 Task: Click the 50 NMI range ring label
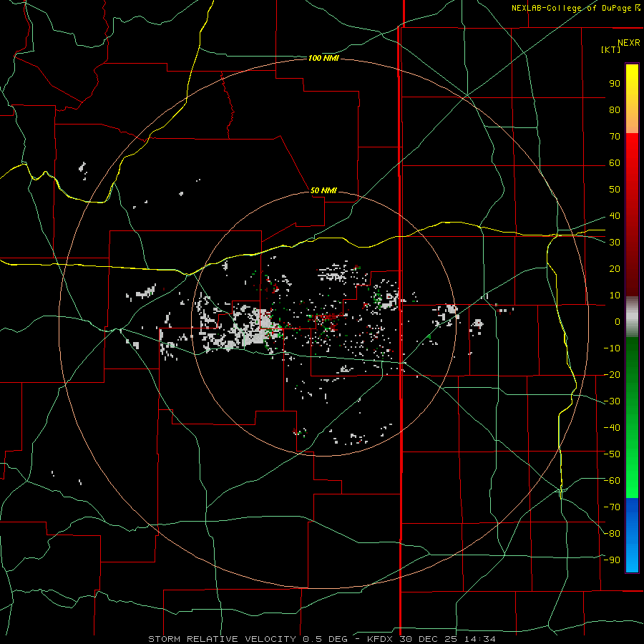tap(323, 190)
